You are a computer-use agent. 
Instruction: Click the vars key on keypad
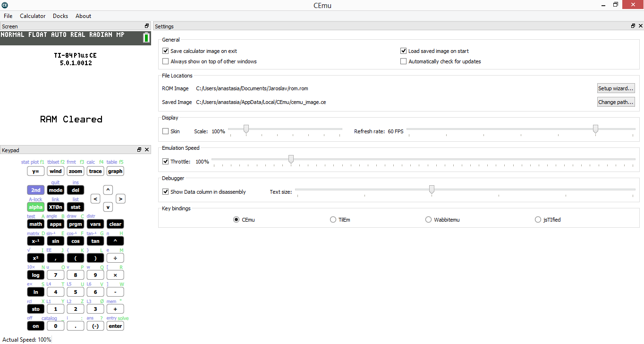coord(95,224)
